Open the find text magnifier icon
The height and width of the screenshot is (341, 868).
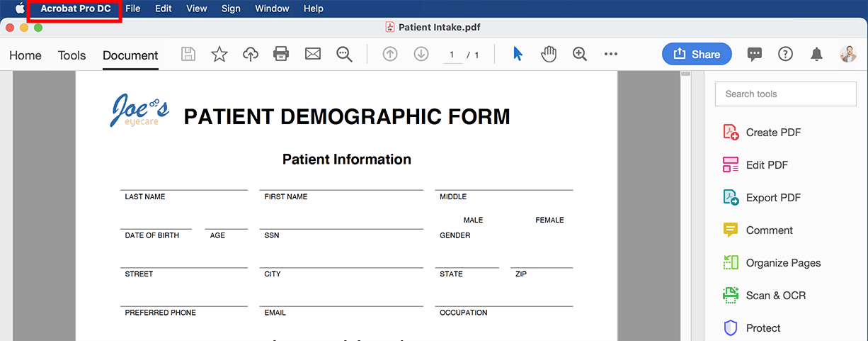[345, 55]
